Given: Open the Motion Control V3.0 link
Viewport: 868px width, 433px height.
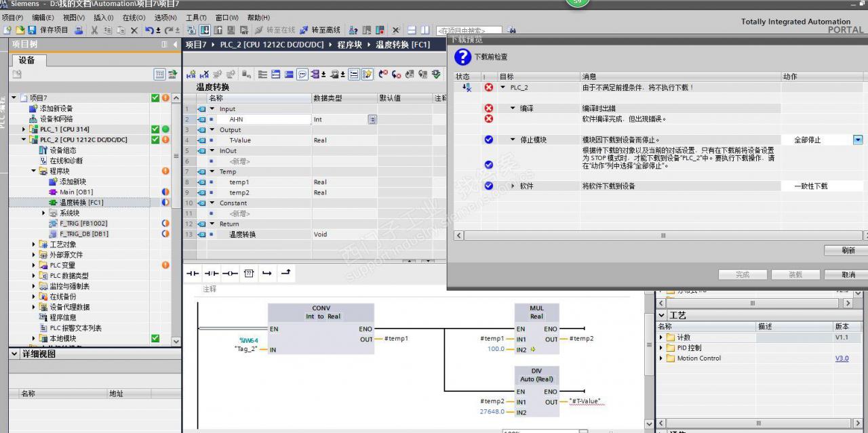Looking at the screenshot, I should 842,358.
